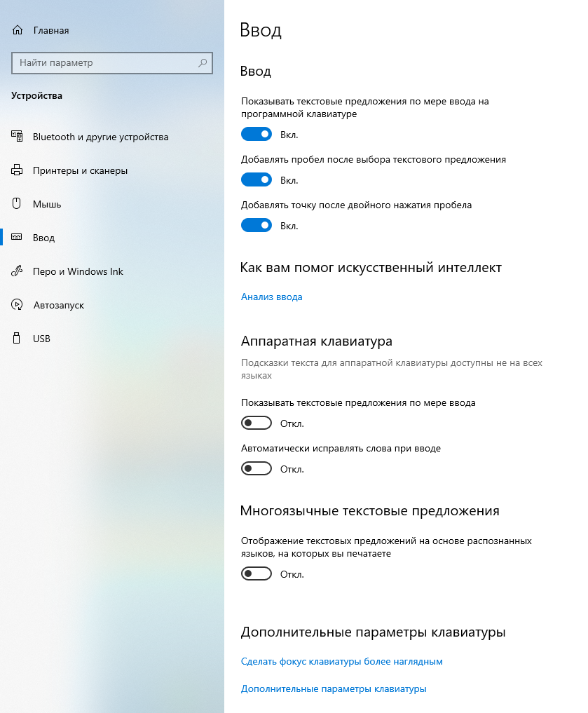Open Дополнительные параметры клавиатуры link
Screen dimensions: 588x713
pyautogui.click(x=334, y=689)
